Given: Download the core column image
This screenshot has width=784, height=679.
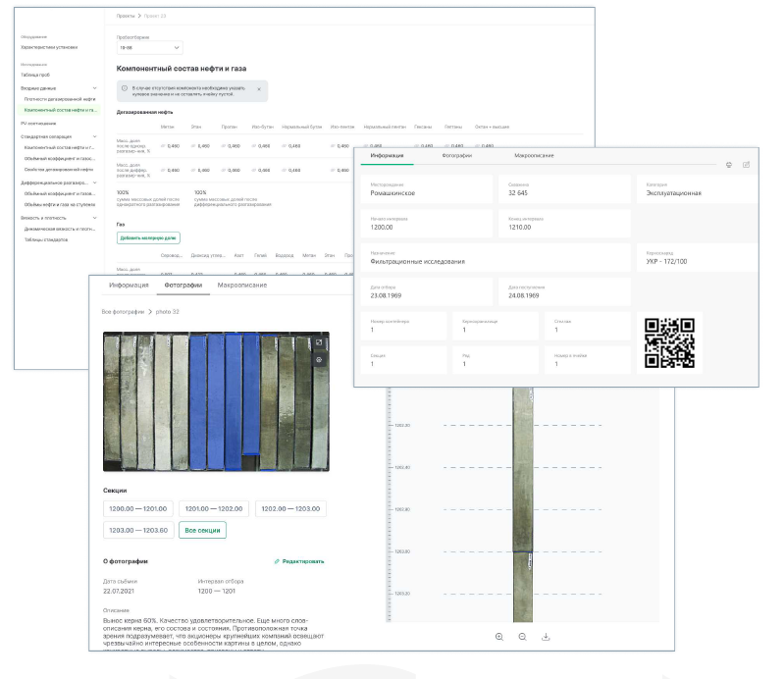Looking at the screenshot, I should [546, 637].
